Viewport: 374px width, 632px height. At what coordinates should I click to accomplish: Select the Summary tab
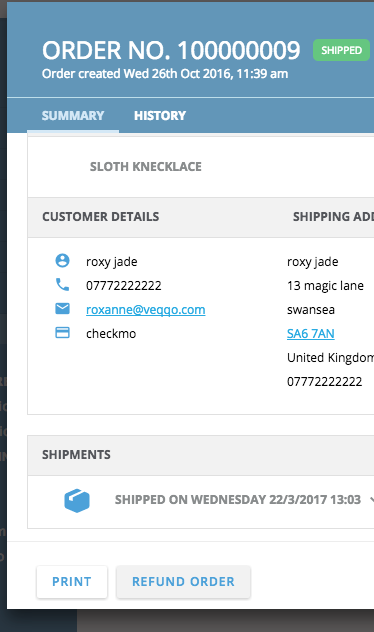(73, 116)
